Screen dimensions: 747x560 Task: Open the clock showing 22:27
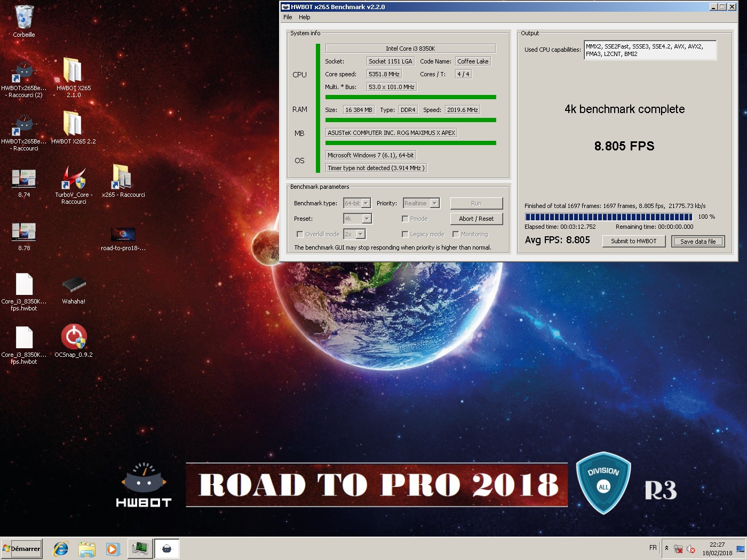[x=717, y=549]
